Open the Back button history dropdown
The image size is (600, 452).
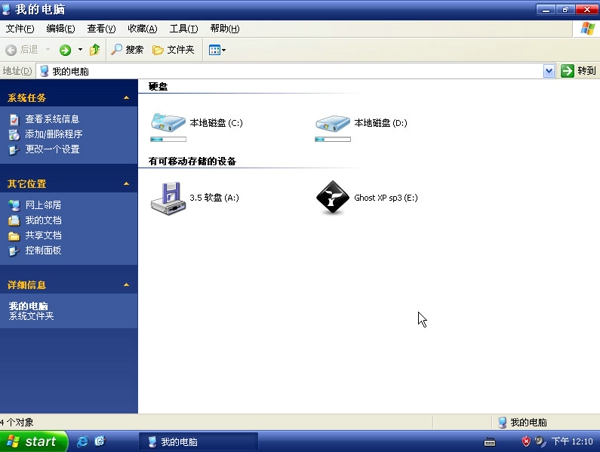[x=48, y=49]
